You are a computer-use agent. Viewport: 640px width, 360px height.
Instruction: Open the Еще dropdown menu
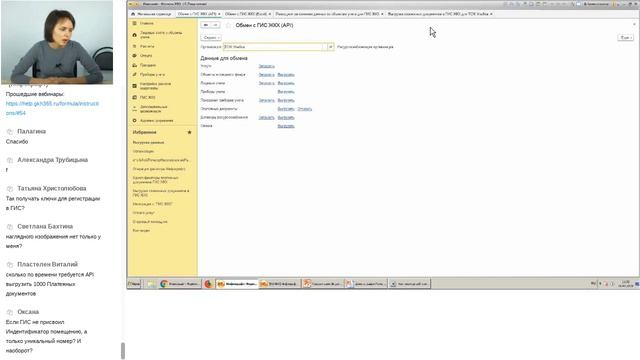point(625,38)
